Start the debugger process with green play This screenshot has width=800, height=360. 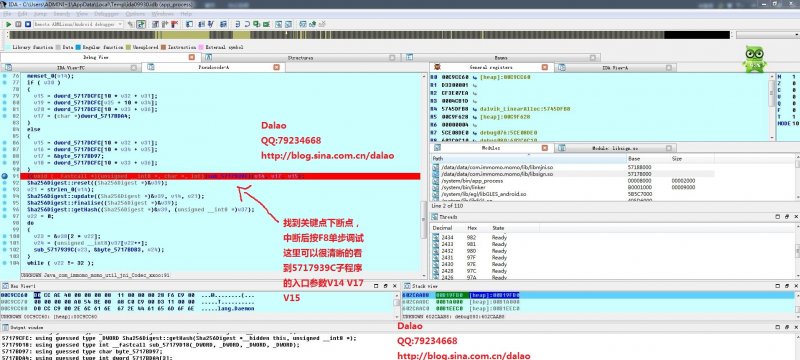pyautogui.click(x=9, y=24)
